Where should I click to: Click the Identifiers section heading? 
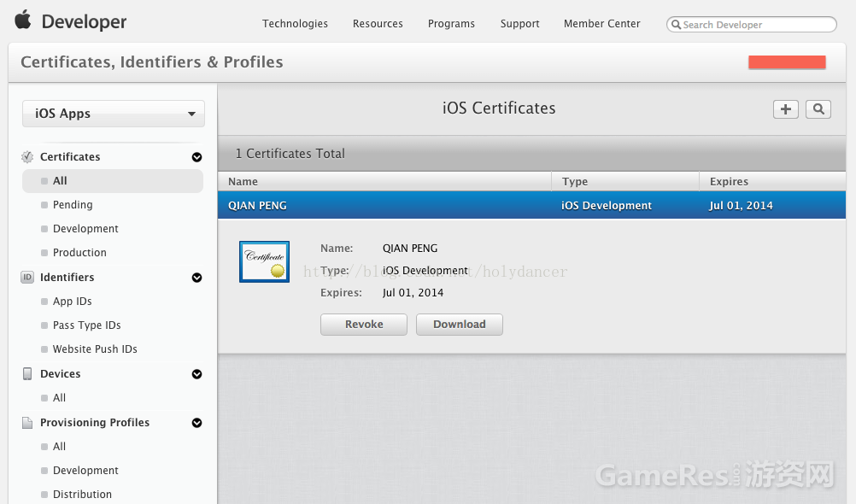coord(67,277)
